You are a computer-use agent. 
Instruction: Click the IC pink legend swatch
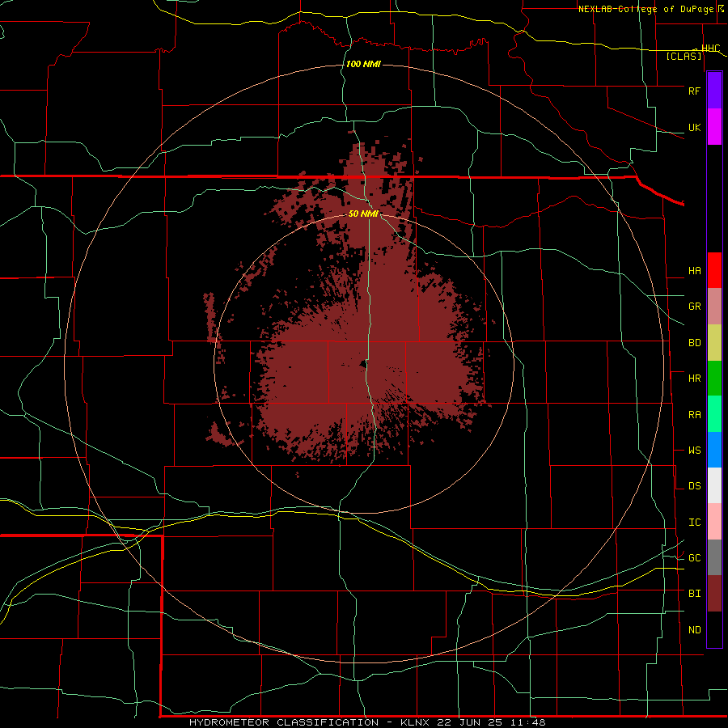point(714,522)
